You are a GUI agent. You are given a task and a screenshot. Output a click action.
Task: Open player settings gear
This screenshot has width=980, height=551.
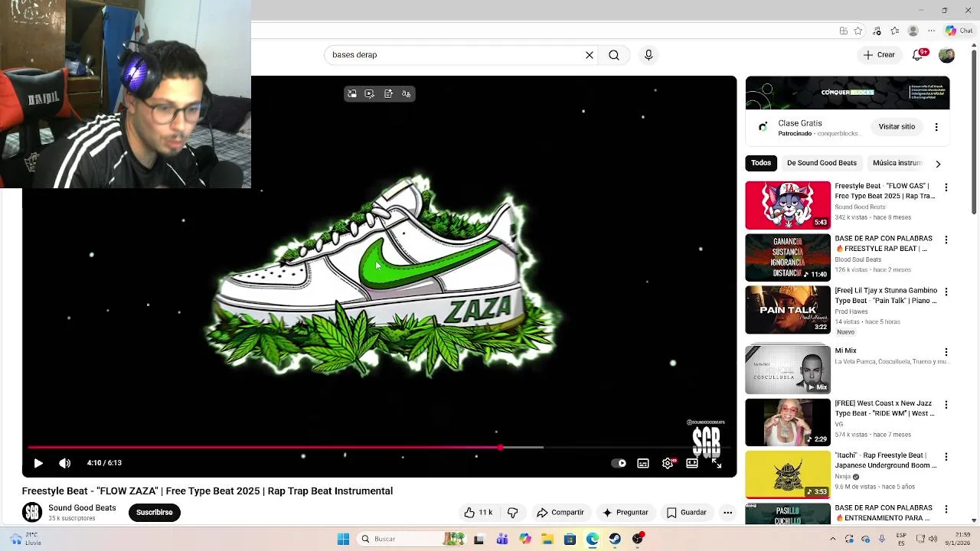coord(668,463)
